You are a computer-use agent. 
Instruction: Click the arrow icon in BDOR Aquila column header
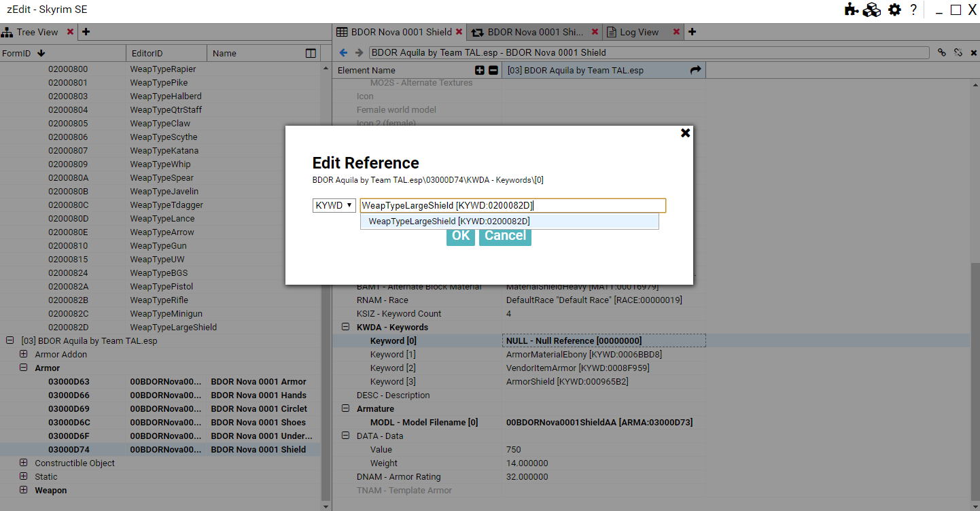pyautogui.click(x=695, y=70)
